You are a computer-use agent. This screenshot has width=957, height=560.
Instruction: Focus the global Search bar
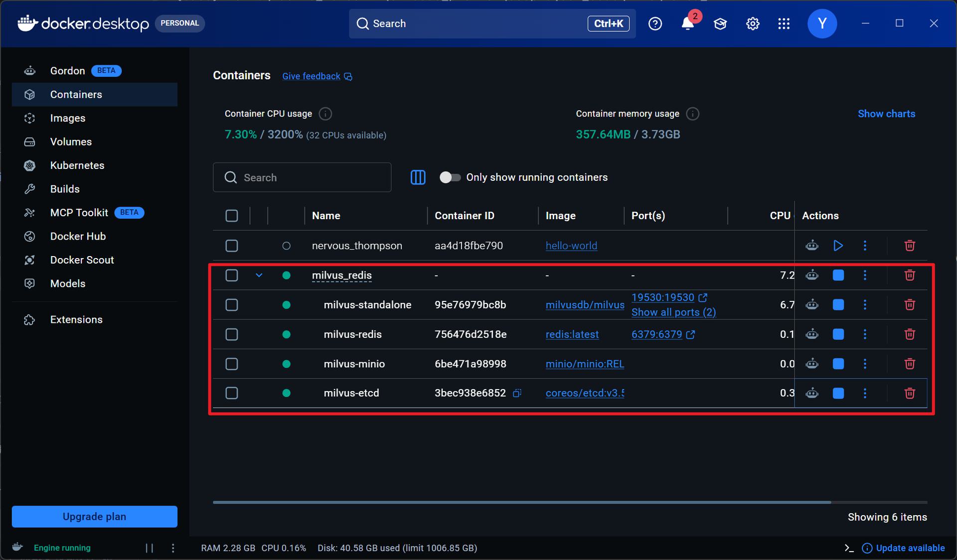(x=492, y=23)
